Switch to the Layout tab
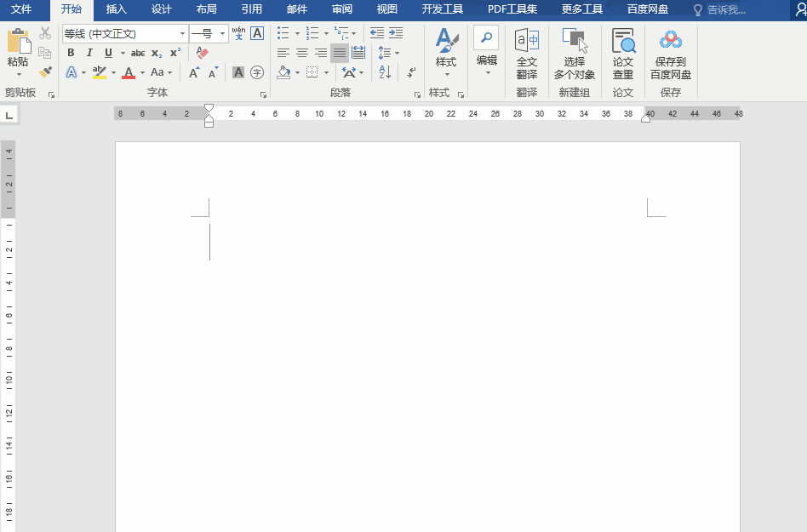The image size is (807, 532). [206, 9]
